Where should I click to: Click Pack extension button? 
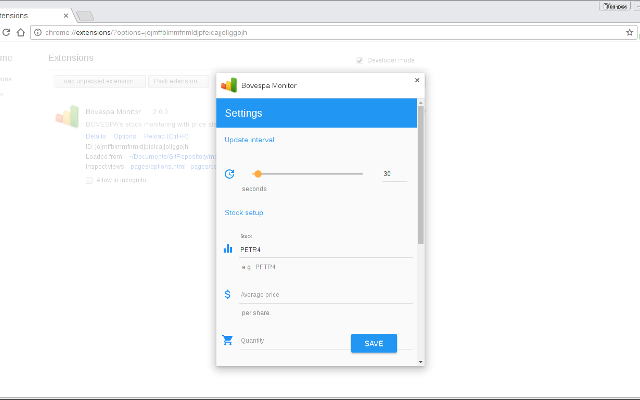point(178,81)
